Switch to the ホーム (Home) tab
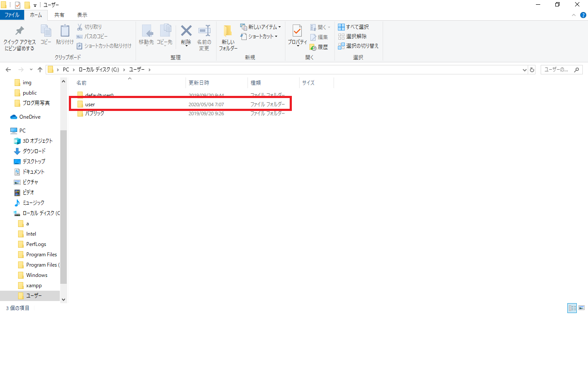Screen dimensions: 588x387 (36, 15)
